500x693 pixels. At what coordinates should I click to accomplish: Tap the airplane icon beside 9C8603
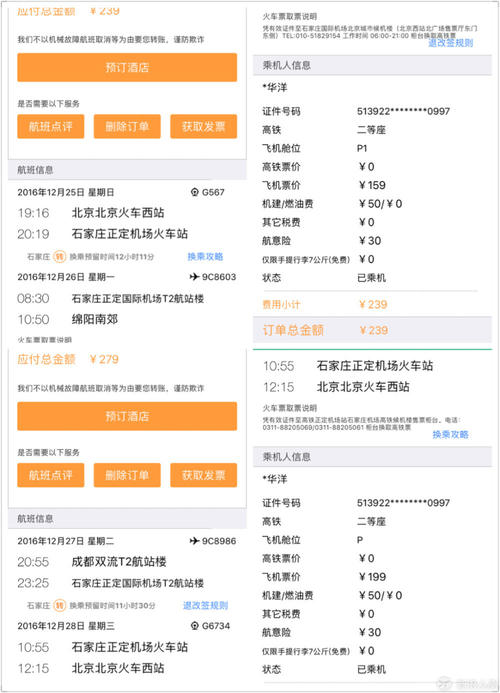(194, 277)
